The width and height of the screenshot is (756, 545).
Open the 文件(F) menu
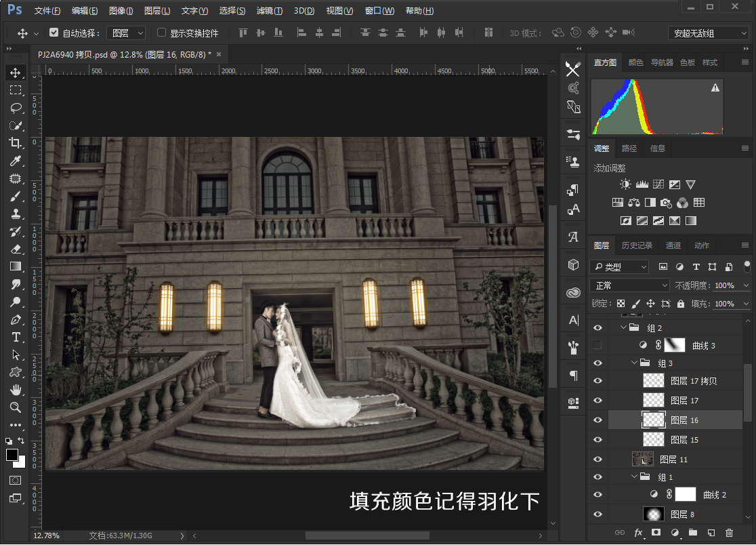tap(47, 11)
